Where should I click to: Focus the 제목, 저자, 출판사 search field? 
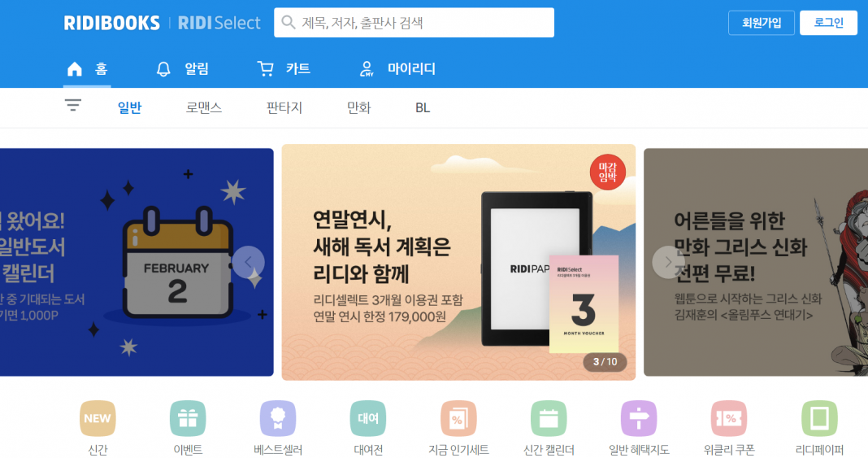pos(414,23)
